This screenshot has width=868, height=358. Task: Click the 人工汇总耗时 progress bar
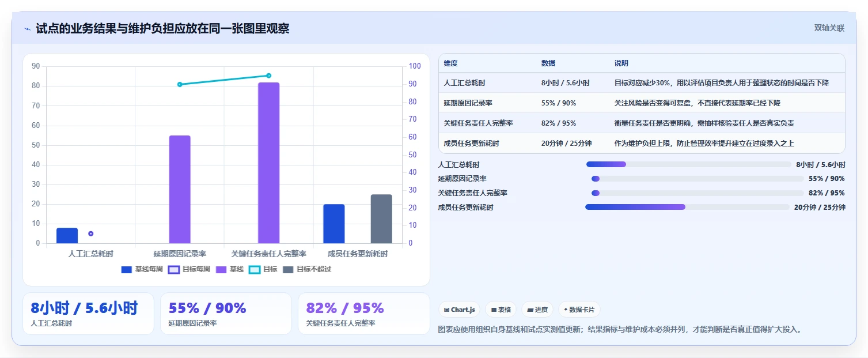click(689, 164)
